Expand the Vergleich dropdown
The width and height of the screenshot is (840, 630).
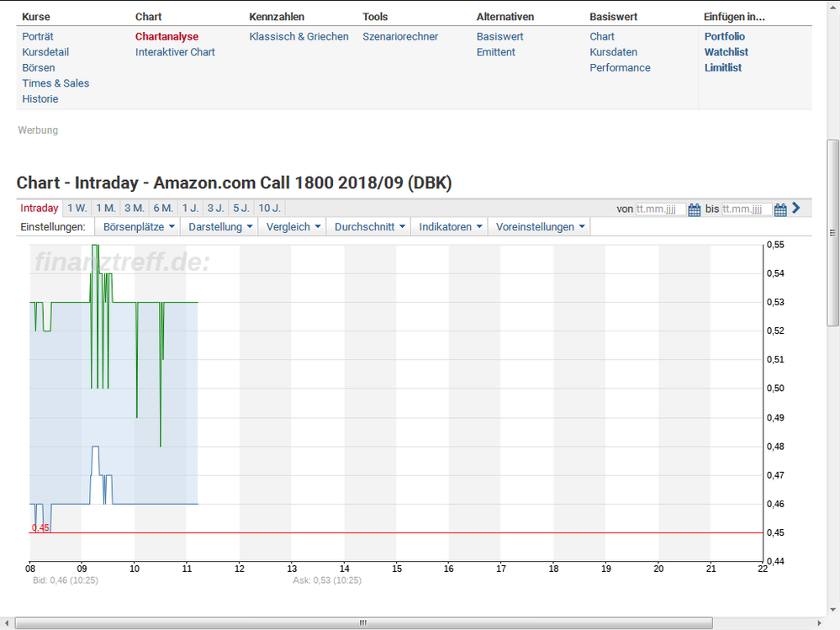293,227
